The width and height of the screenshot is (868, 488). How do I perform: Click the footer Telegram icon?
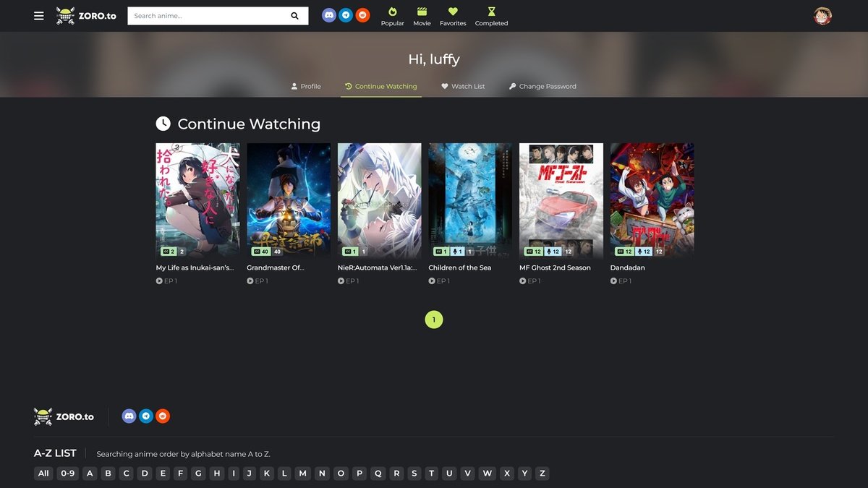pos(146,416)
